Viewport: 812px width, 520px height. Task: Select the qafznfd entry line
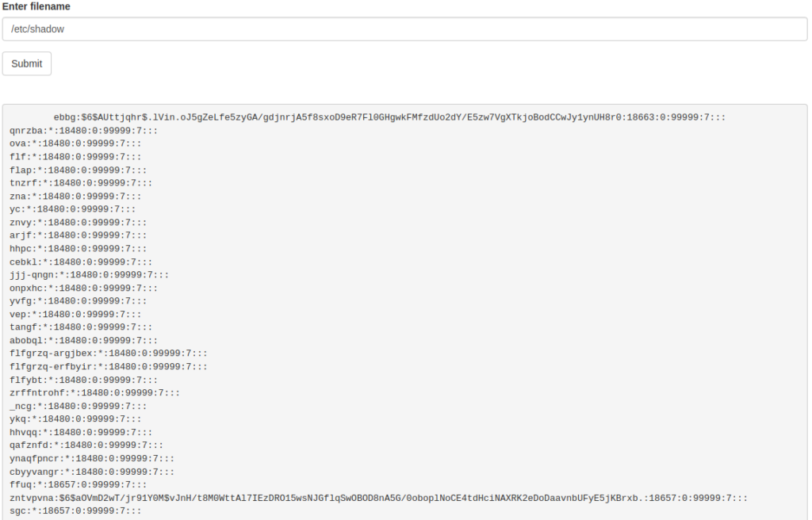(x=86, y=445)
